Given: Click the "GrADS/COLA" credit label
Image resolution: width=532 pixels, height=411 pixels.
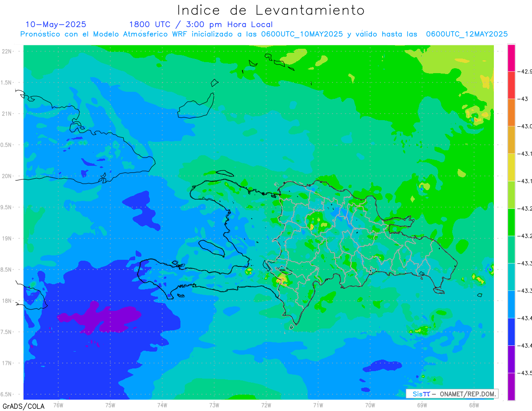Looking at the screenshot, I should tap(23, 406).
